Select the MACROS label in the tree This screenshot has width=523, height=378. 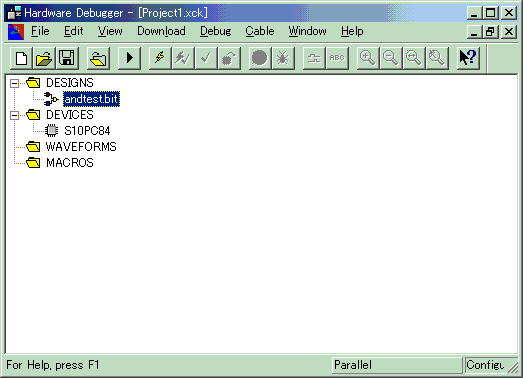(70, 163)
